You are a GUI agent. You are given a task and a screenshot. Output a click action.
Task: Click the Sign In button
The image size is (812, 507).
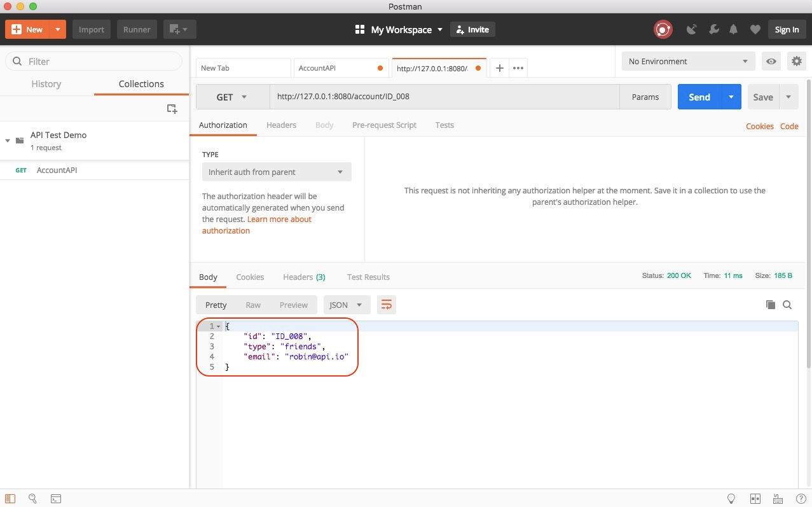click(787, 29)
